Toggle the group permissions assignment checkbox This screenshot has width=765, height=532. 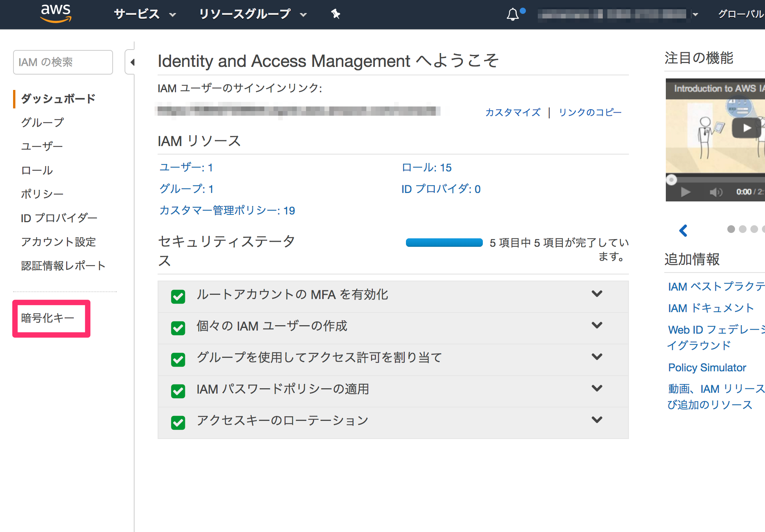(x=178, y=359)
